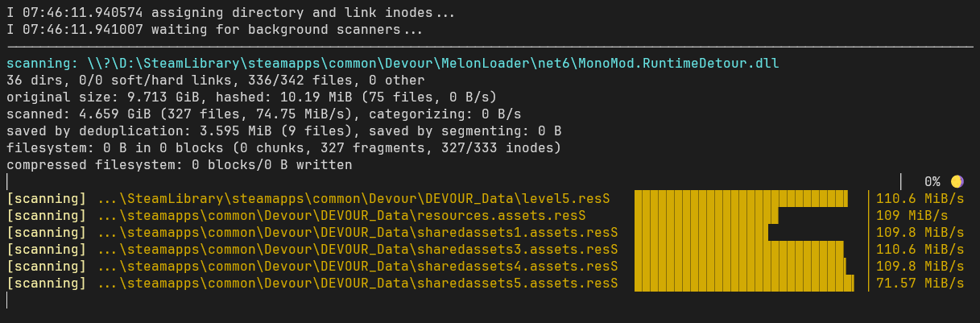Click the terminal cursor below the scan list
Viewport: 980px width, 323px height.
[6, 300]
